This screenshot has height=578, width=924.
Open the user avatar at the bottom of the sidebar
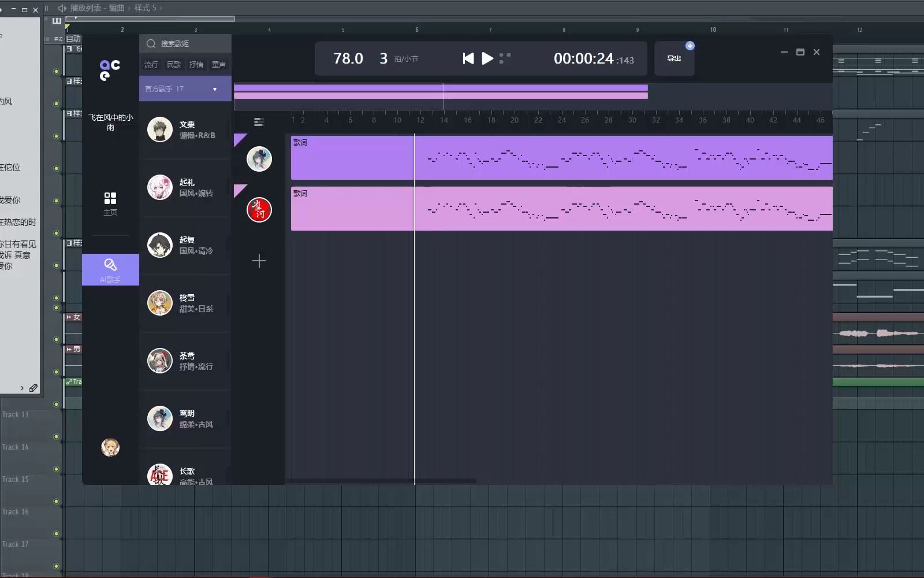pyautogui.click(x=110, y=447)
